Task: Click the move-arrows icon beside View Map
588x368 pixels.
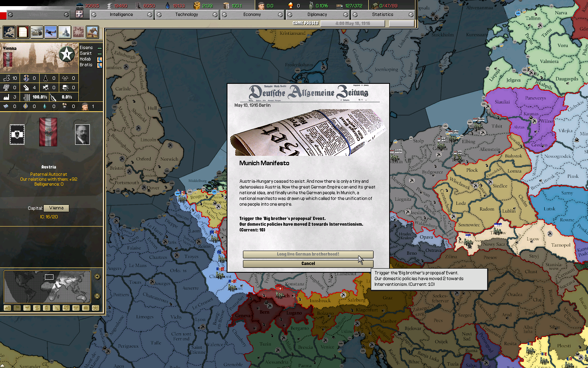Action: tap(79, 14)
